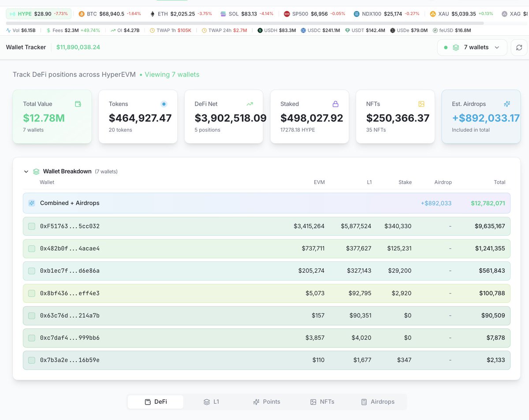529x420 pixels.
Task: Open the 7 wallets dropdown selector
Action: [x=472, y=48]
